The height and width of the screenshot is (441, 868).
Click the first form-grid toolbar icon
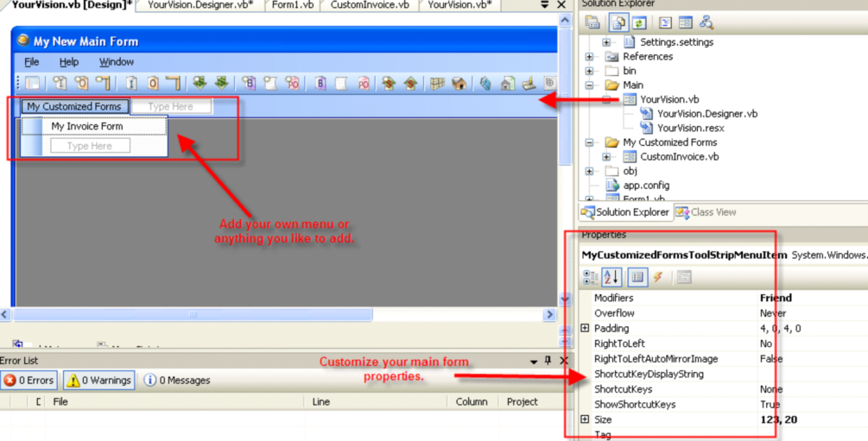[x=33, y=84]
